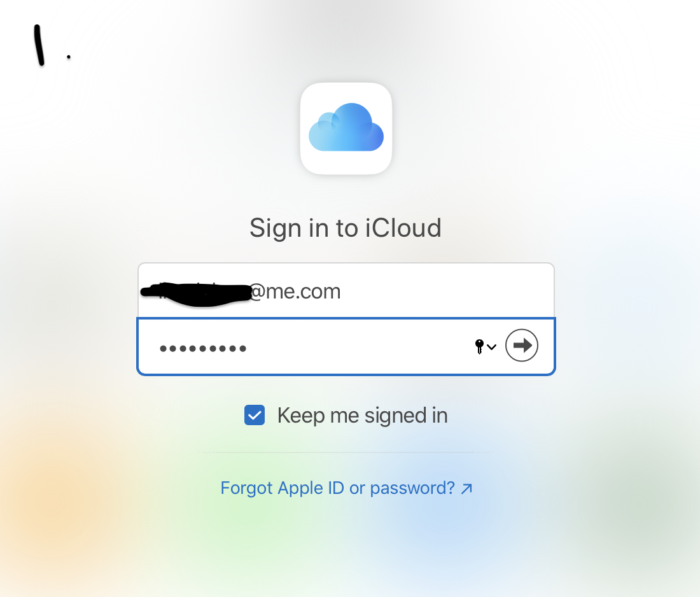Click inside the password input field
700x597 pixels.
pyautogui.click(x=346, y=346)
